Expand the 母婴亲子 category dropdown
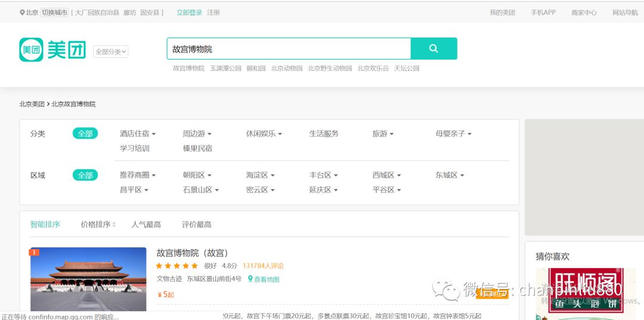 [454, 133]
